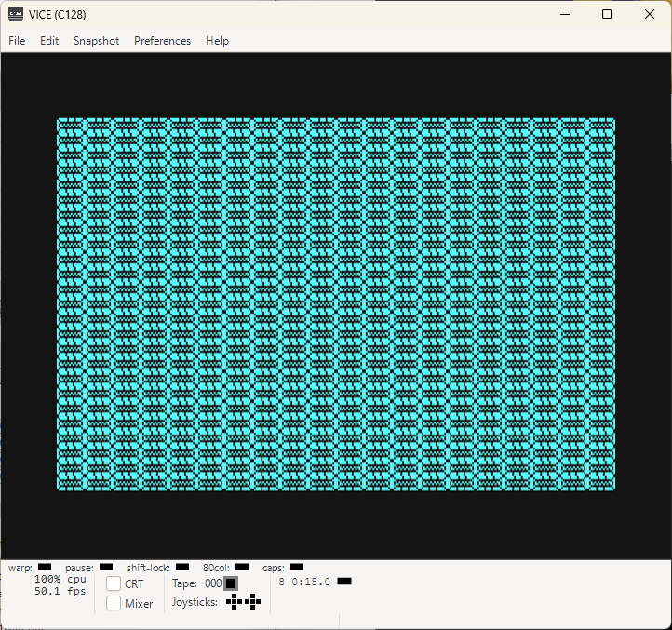
Task: Click the drive 8 activity LED
Action: [x=344, y=582]
